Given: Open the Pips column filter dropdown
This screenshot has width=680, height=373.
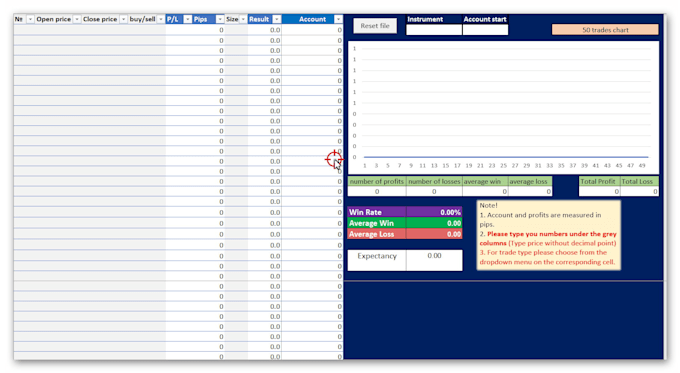Looking at the screenshot, I should (220, 19).
